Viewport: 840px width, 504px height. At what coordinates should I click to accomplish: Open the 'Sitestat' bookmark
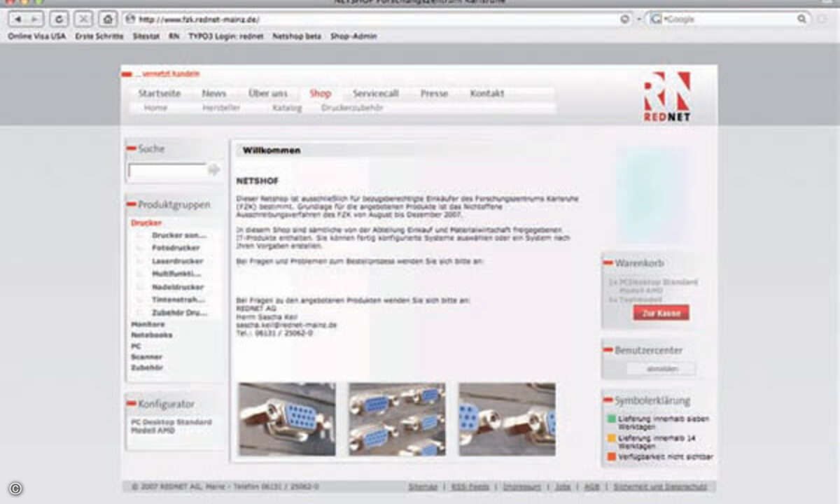pyautogui.click(x=146, y=36)
